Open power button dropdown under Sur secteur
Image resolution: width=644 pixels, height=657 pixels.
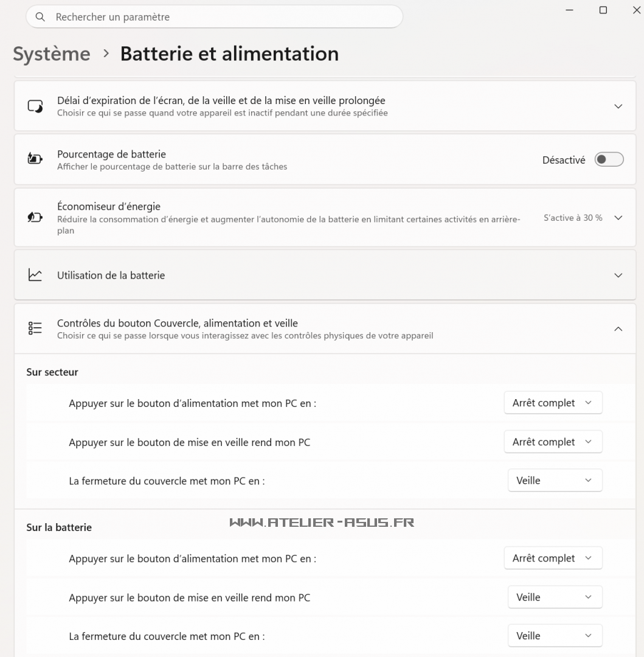tap(553, 403)
